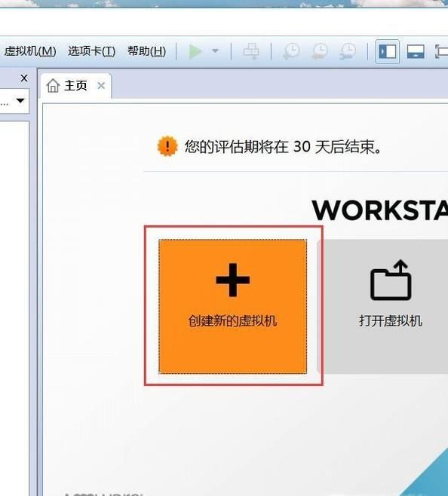The height and width of the screenshot is (496, 448).
Task: Toggle the library sidebar view icon
Action: [x=387, y=51]
